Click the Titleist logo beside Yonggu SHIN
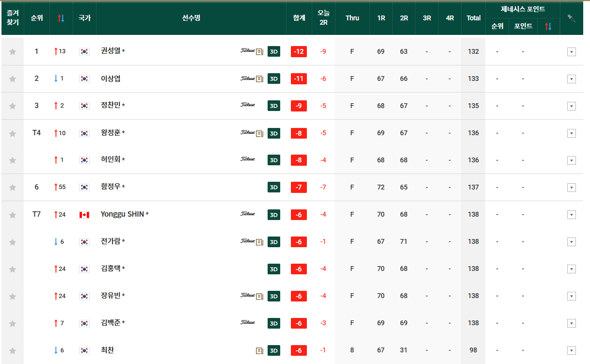590x364 pixels. point(248,213)
